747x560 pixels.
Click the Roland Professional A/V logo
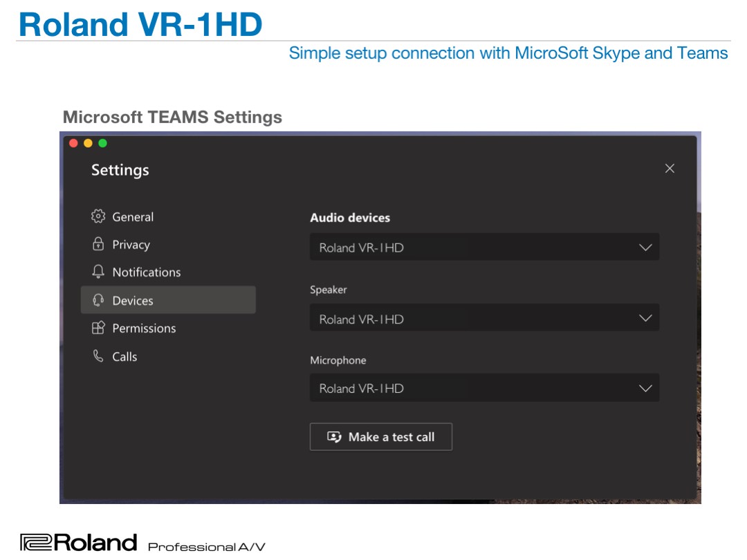142,543
